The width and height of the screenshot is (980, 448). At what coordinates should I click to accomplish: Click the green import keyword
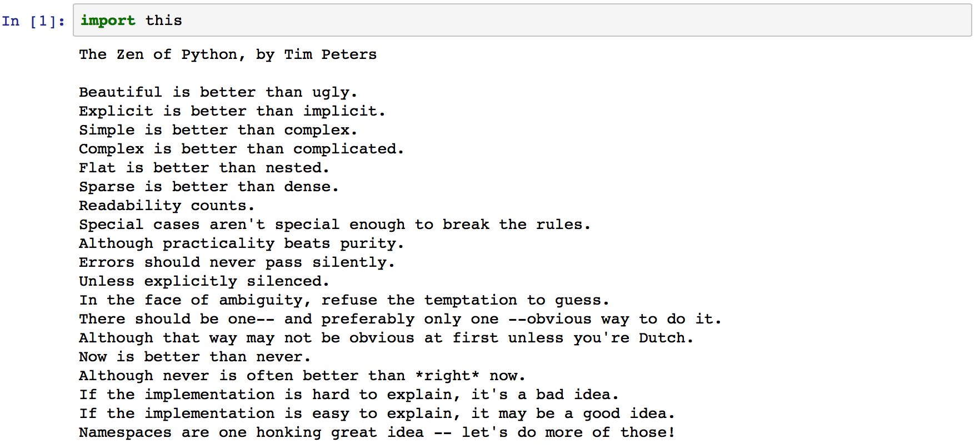[x=108, y=21]
